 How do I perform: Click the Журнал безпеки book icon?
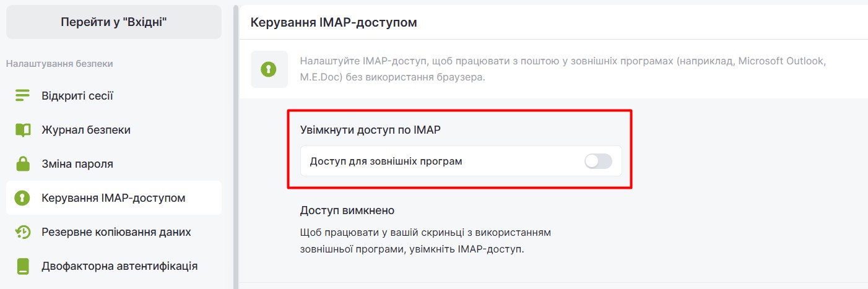23,130
